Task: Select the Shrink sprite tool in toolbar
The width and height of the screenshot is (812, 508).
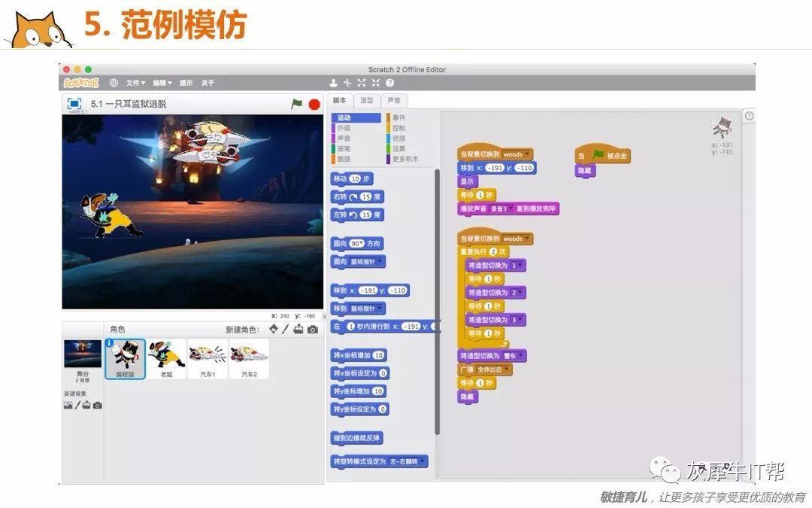Action: 375,83
